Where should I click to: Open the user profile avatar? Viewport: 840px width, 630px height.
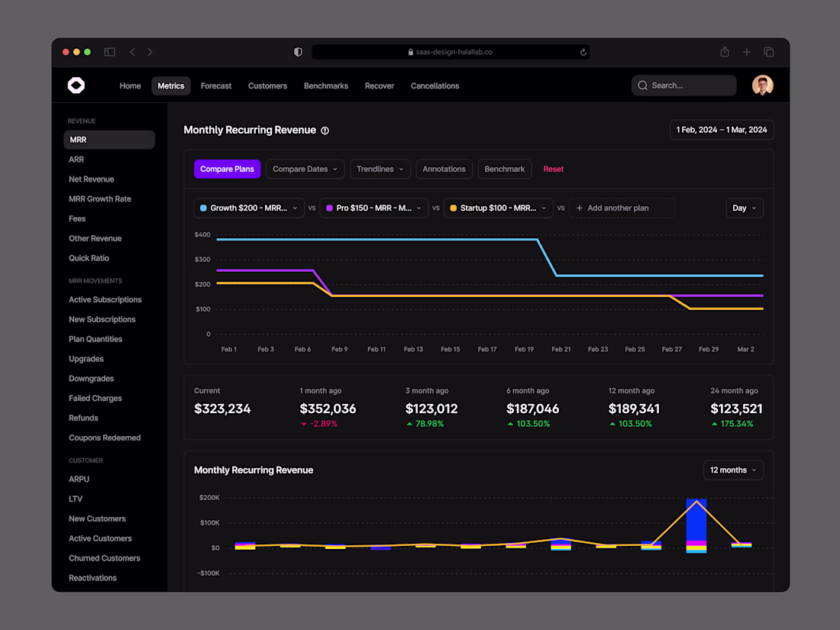(x=762, y=86)
